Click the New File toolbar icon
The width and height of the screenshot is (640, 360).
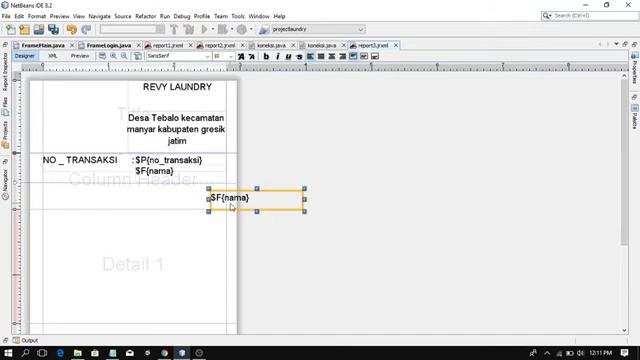click(x=11, y=29)
